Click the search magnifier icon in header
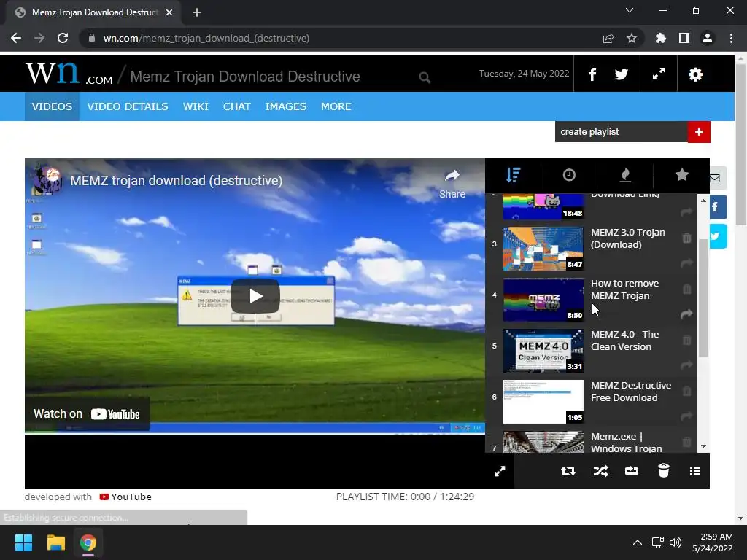Viewport: 747px width, 560px height. (425, 77)
